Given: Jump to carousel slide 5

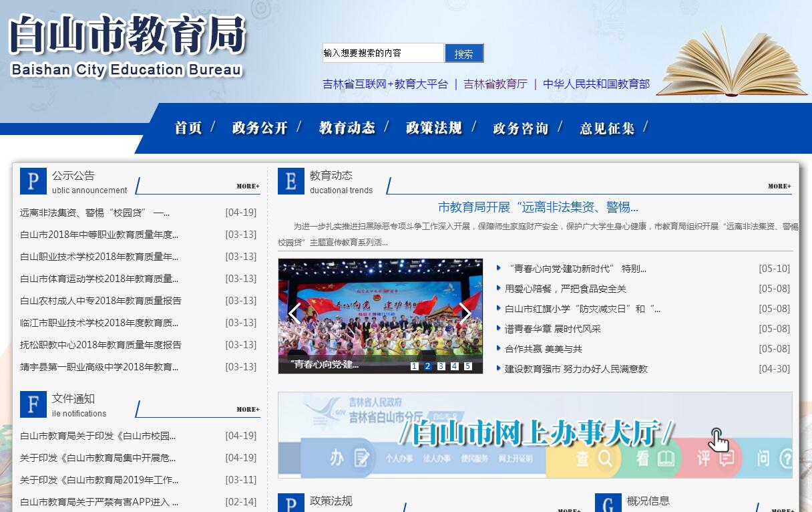Looking at the screenshot, I should (467, 366).
